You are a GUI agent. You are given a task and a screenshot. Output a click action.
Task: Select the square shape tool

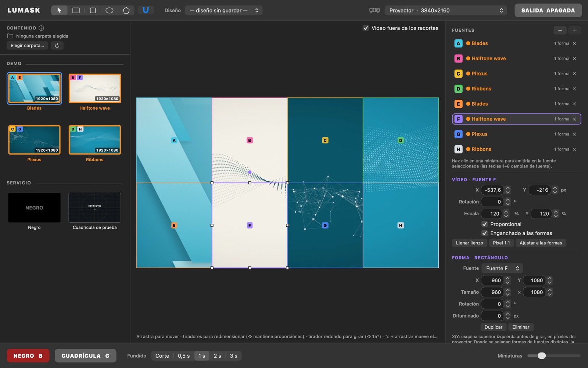[x=93, y=10]
